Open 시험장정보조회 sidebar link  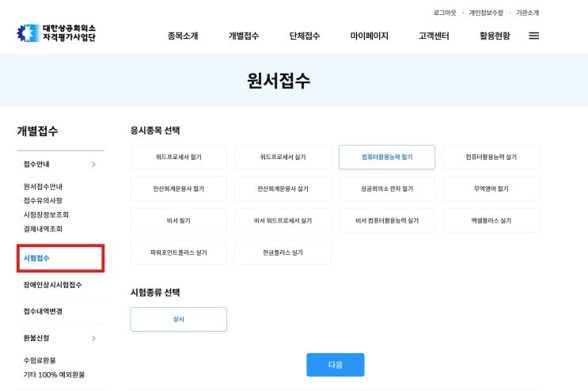(x=46, y=214)
